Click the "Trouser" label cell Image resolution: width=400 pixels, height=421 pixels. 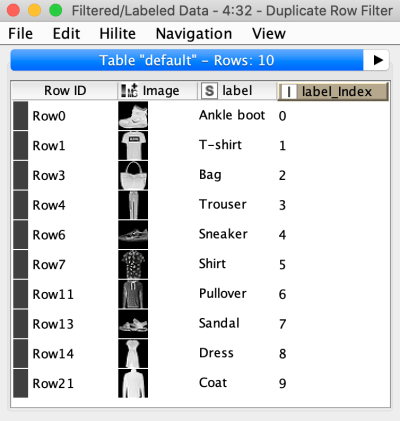pyautogui.click(x=223, y=204)
